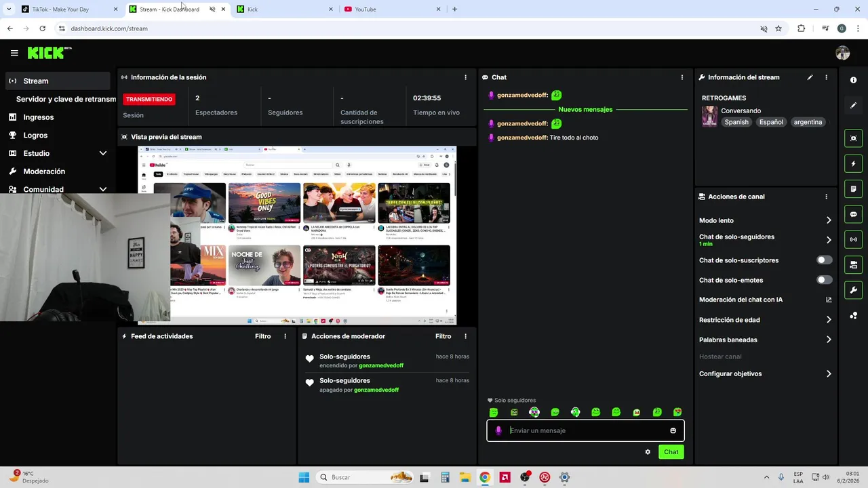
Task: Open Chat de solo-seguidores settings arrow
Action: click(x=829, y=240)
